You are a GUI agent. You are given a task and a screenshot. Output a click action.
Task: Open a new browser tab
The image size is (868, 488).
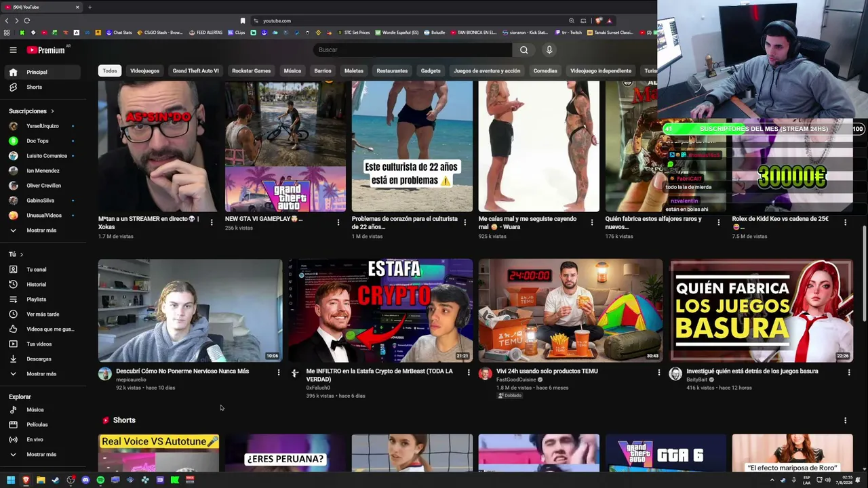tap(90, 7)
